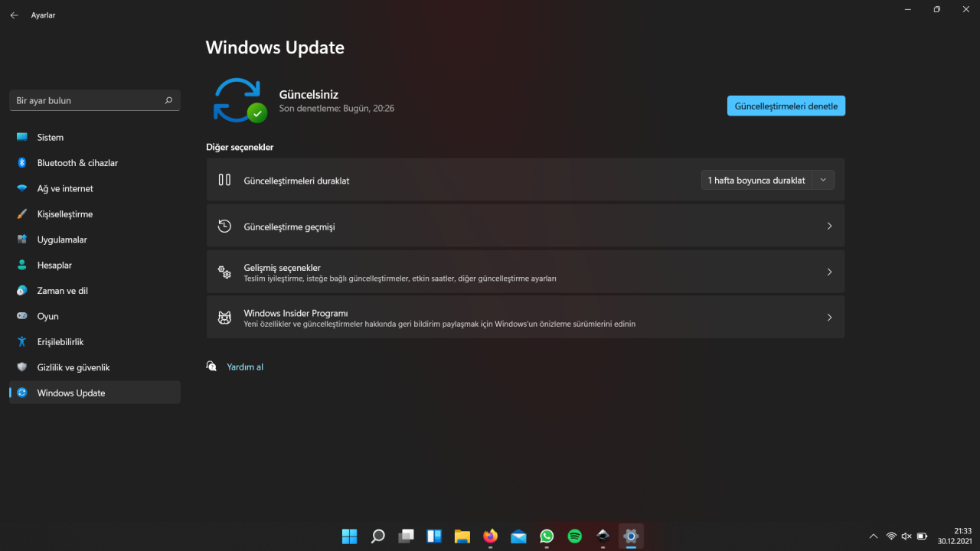Go to Ağ ve internet settings
Viewport: 980px width, 551px height.
pos(95,188)
